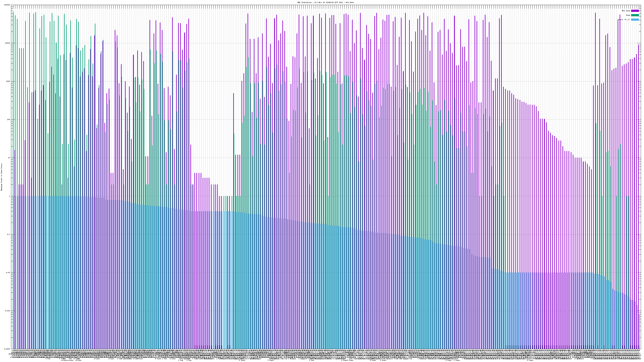
Task: Click the 10 y-axis tick label
Action: tap(9, 158)
